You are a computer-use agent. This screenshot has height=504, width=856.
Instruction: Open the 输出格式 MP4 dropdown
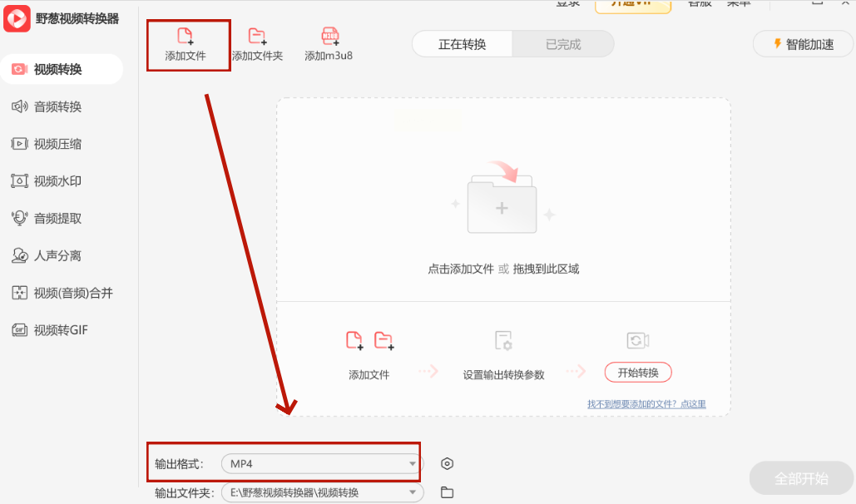pos(322,463)
